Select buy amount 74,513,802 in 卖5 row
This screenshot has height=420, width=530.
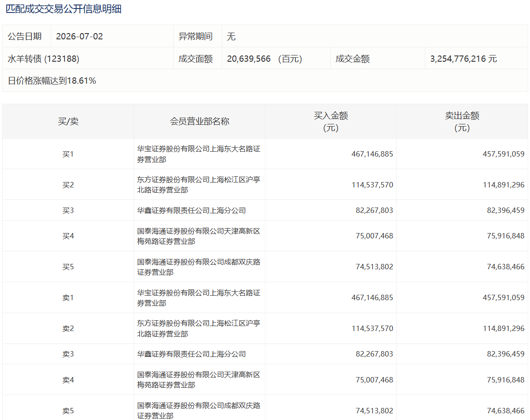374,411
